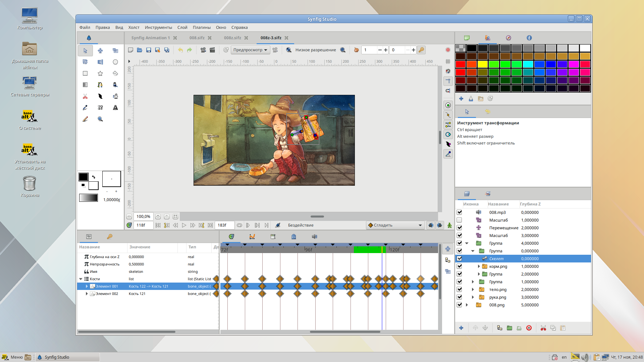Screen dimensions: 644x362
Task: Open the Файл menu
Action: (x=85, y=27)
